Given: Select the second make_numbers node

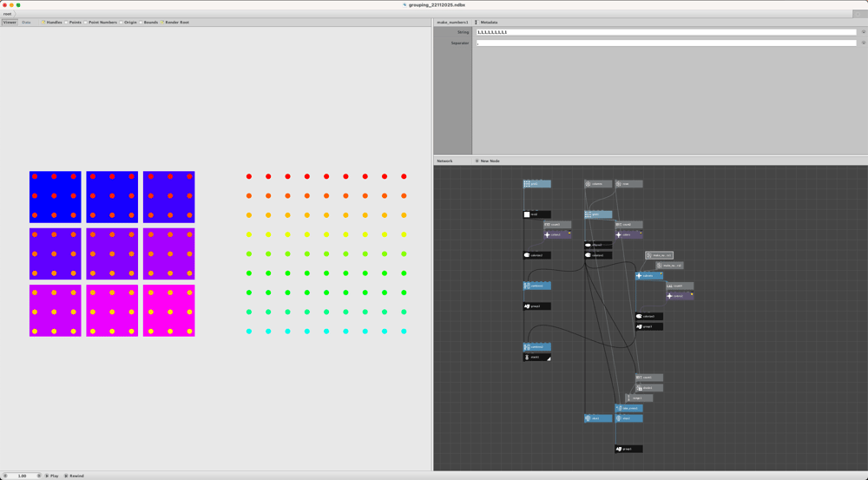Looking at the screenshot, I should pos(669,266).
